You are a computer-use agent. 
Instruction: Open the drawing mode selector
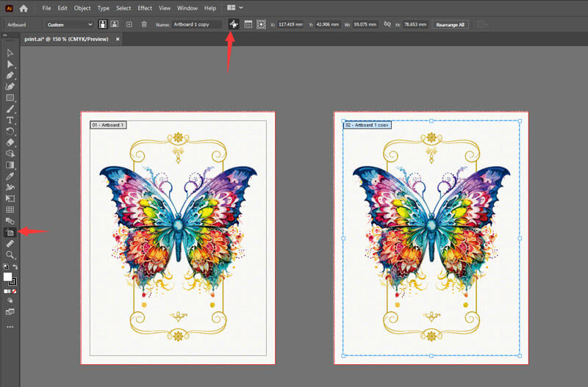(x=10, y=300)
